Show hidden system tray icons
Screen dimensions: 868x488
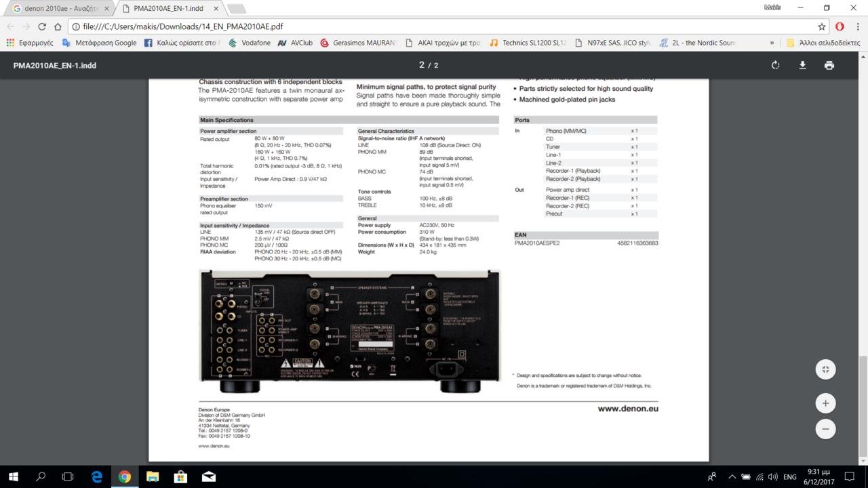pos(732,477)
